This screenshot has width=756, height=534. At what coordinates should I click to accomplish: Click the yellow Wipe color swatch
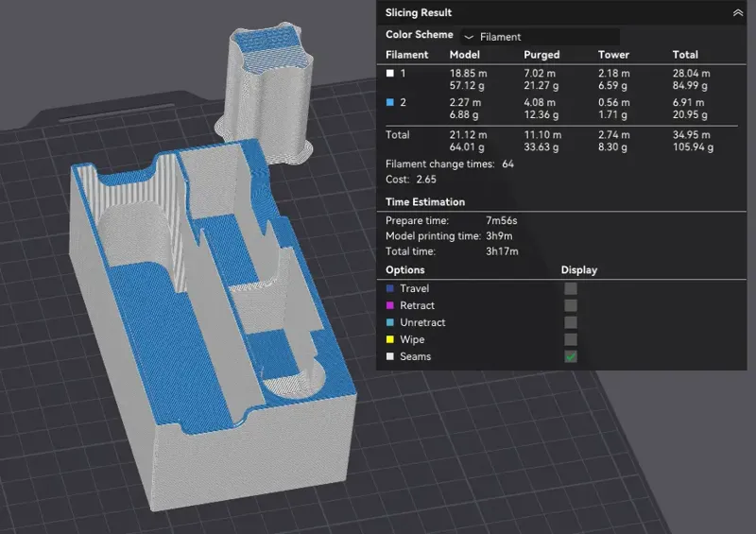point(390,339)
